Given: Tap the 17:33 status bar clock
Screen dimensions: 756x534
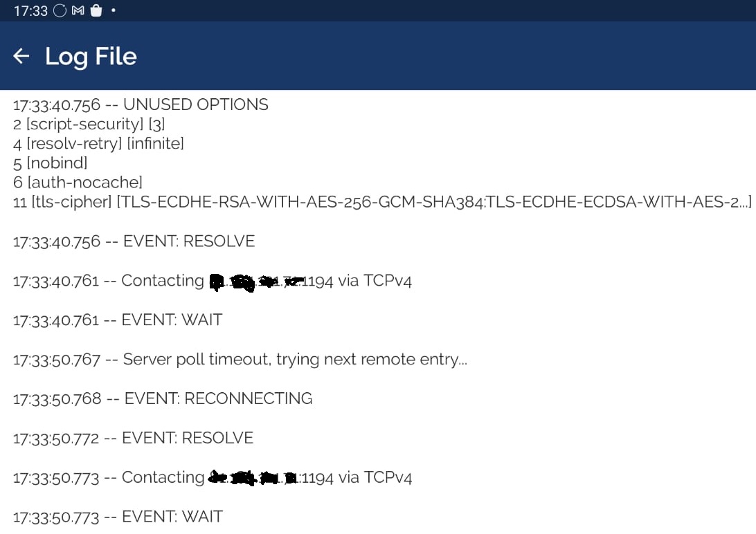Looking at the screenshot, I should [x=30, y=10].
